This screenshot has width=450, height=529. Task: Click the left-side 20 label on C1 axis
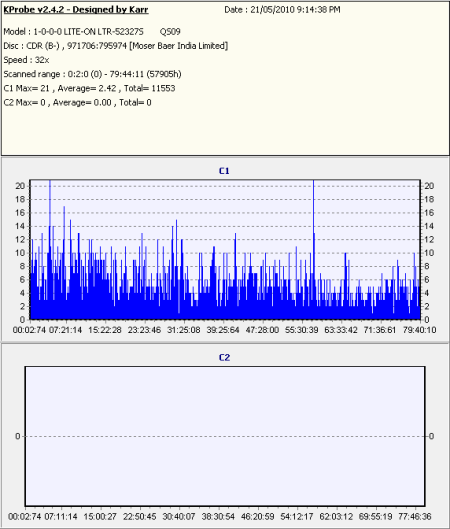click(x=20, y=186)
